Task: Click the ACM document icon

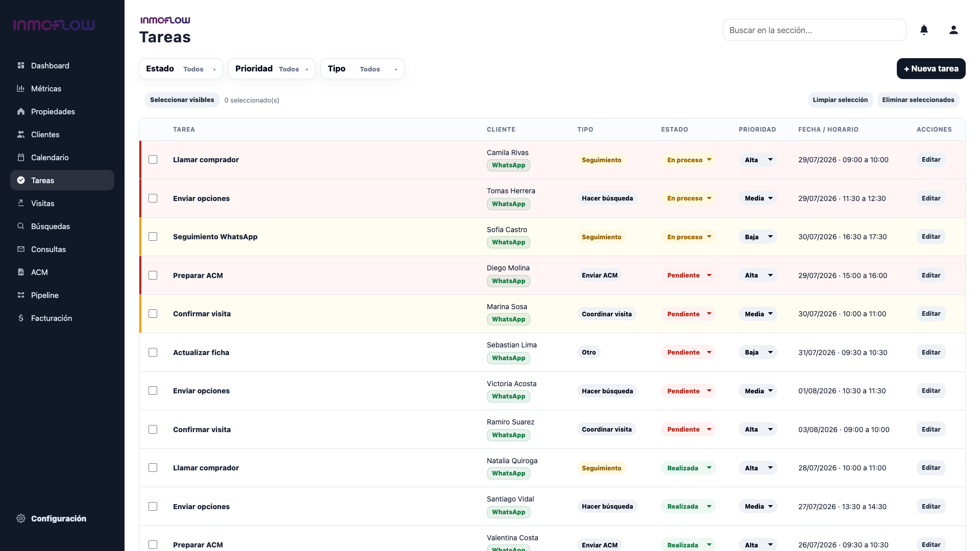Action: (21, 272)
